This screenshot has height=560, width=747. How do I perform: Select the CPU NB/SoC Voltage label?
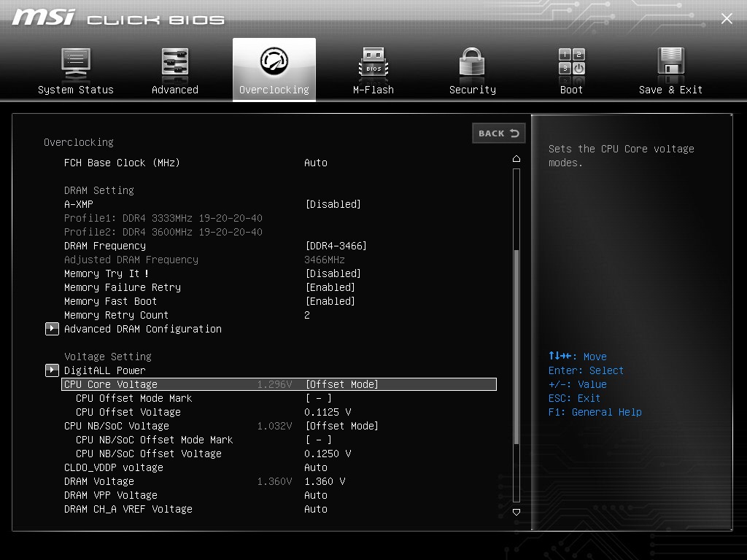(117, 426)
